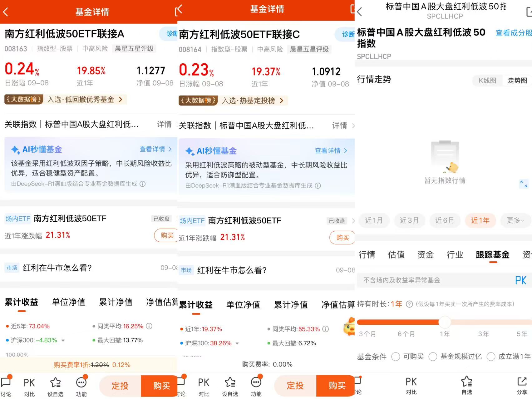532x399 pixels.
Task: Add index to 自选 with star icon
Action: pyautogui.click(x=467, y=386)
